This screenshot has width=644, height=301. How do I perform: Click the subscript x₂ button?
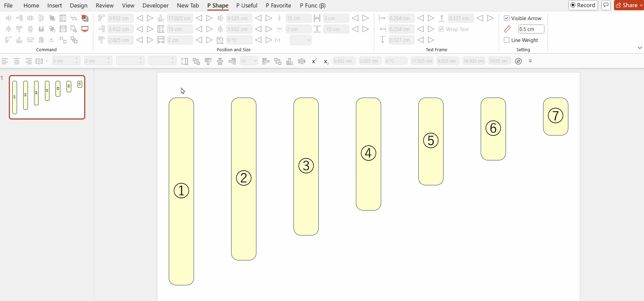(x=326, y=61)
